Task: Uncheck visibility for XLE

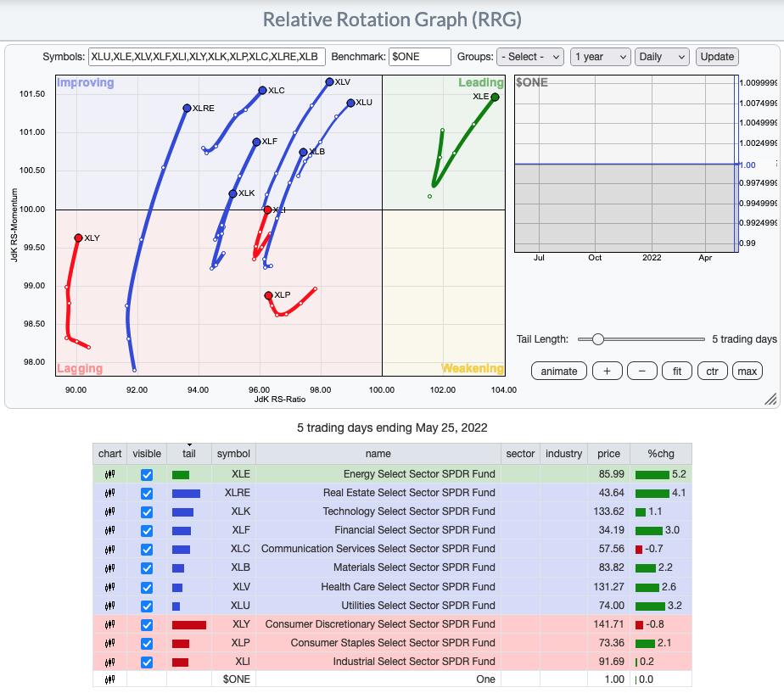Action: pyautogui.click(x=147, y=474)
